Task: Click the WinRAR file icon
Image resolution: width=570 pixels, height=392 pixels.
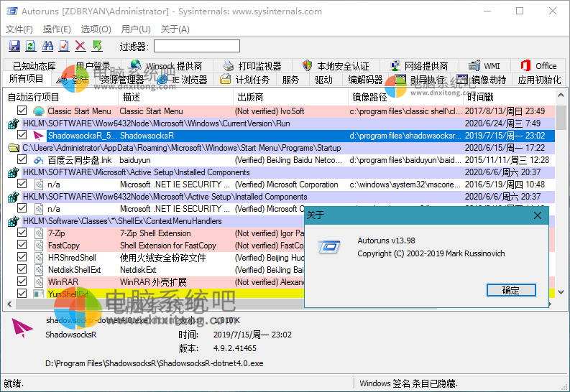Action: coord(39,282)
